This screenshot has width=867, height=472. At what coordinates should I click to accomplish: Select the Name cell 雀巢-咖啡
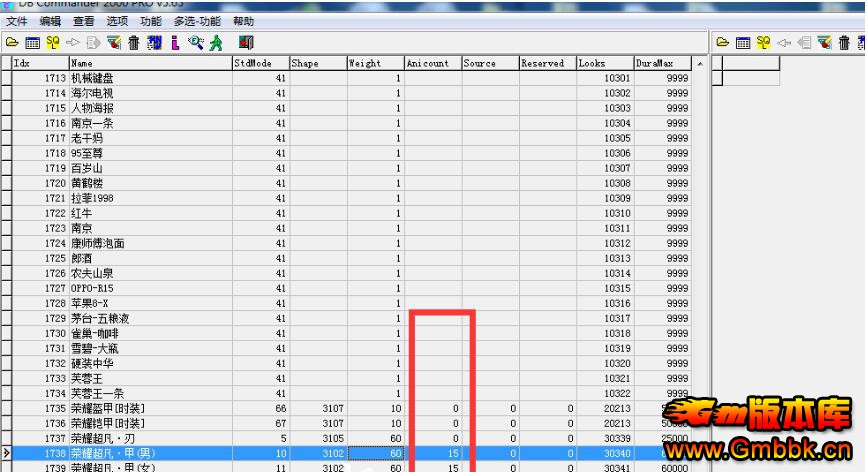(x=151, y=333)
